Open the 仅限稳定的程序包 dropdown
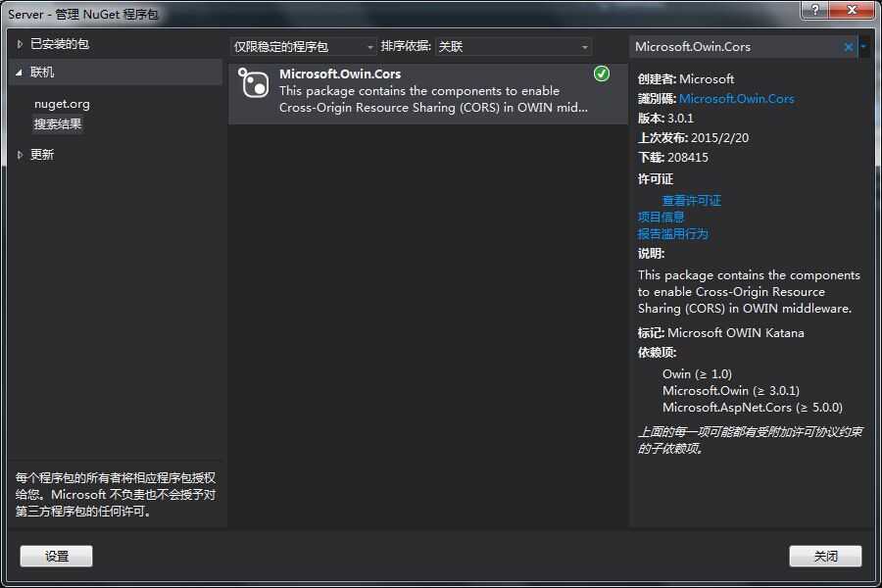 coord(303,47)
